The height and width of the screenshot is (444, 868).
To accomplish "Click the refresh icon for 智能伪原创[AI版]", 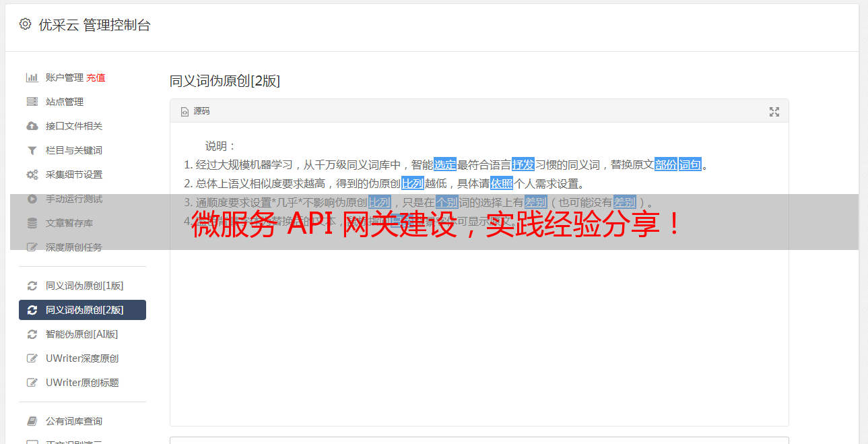I will [32, 334].
